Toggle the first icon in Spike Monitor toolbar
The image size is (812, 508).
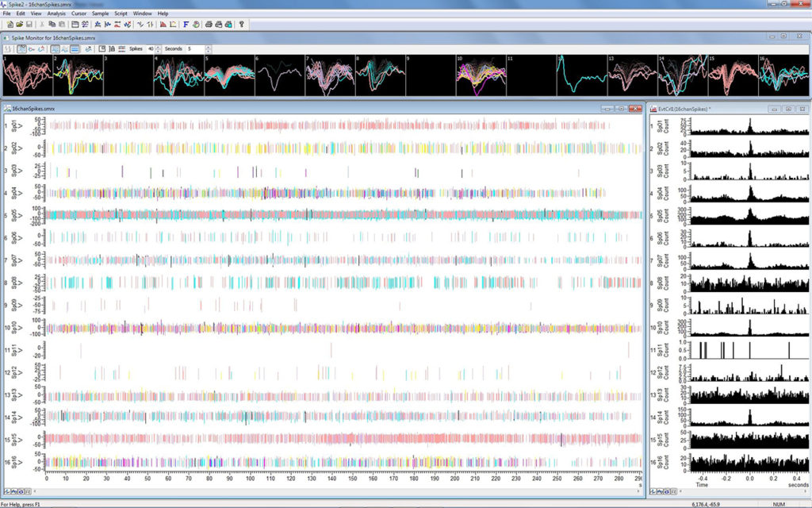8,48
